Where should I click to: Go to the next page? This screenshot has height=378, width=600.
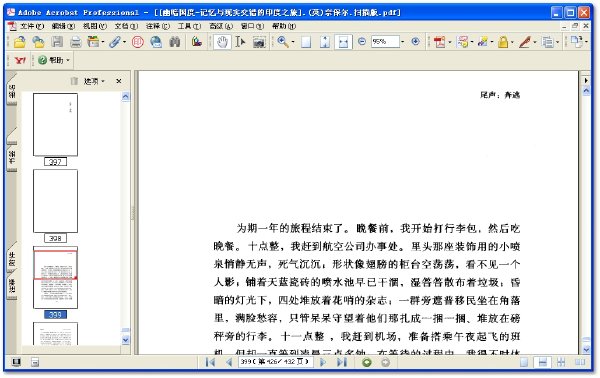click(323, 362)
